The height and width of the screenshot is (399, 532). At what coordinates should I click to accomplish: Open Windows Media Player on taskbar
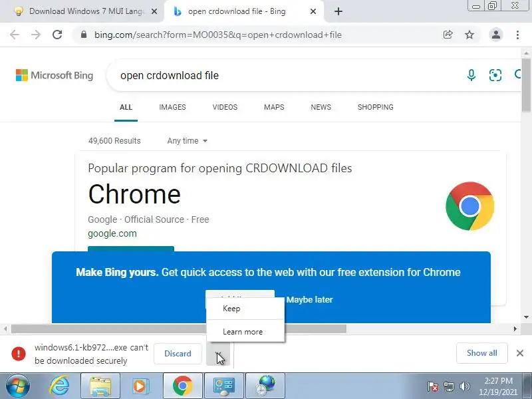(x=140, y=386)
